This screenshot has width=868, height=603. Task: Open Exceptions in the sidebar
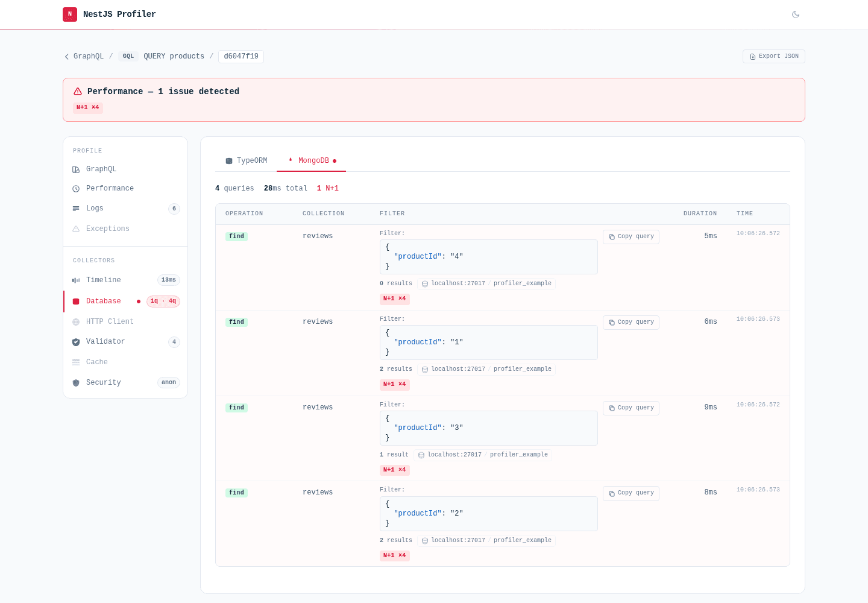click(125, 229)
